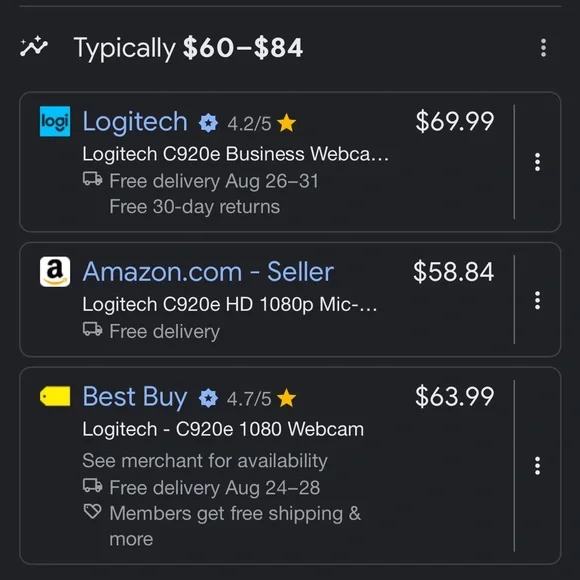Click the verified badge next to Logitech
Viewport: 580px width, 580px height.
click(x=209, y=123)
